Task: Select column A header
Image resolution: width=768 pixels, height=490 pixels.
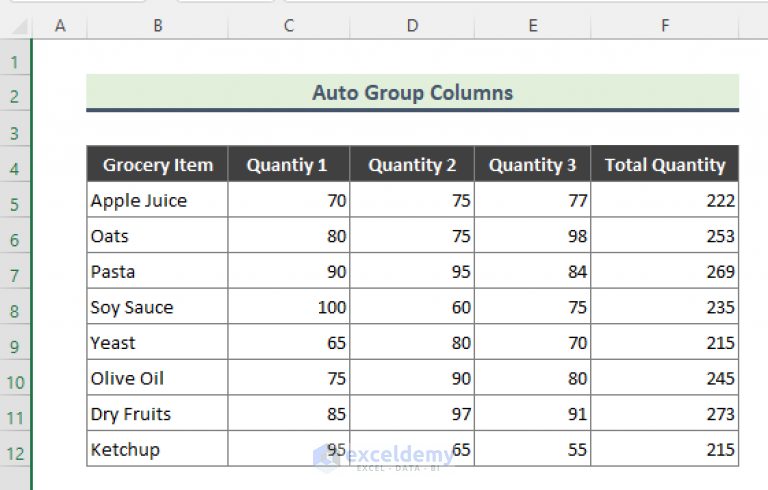Action: pyautogui.click(x=60, y=25)
